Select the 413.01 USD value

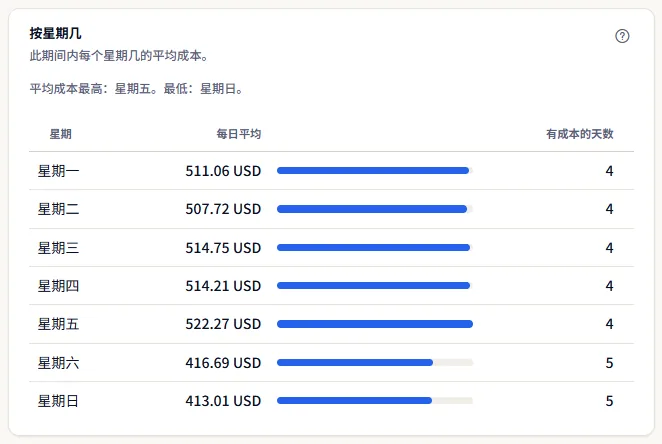pos(223,401)
